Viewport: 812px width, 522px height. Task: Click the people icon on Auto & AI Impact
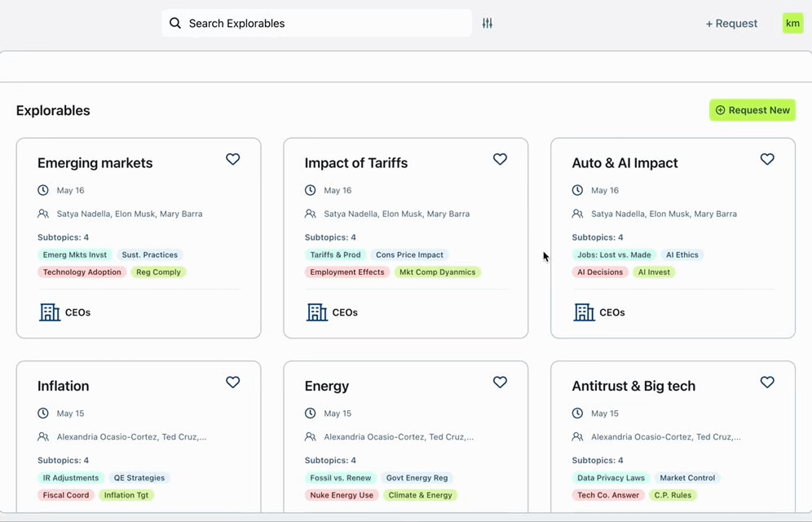point(577,214)
